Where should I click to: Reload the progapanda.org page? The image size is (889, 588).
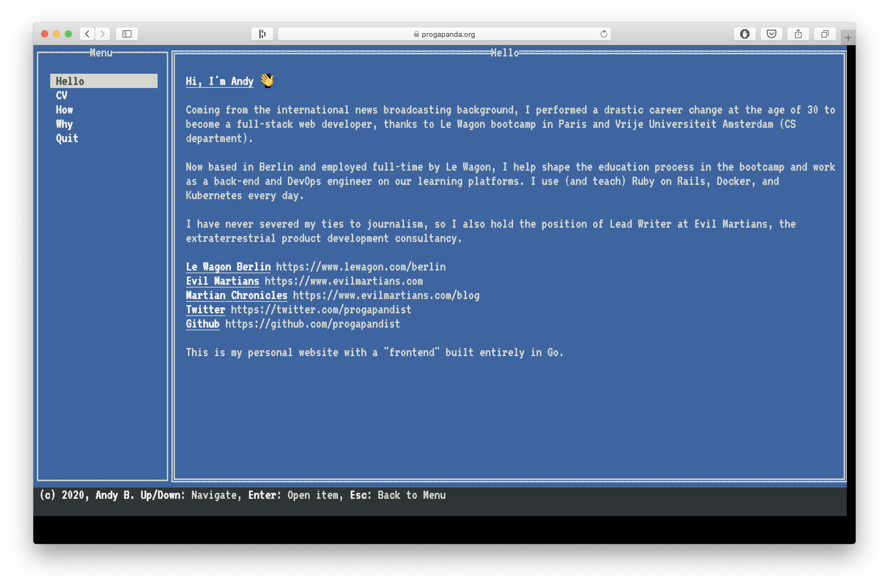point(603,34)
